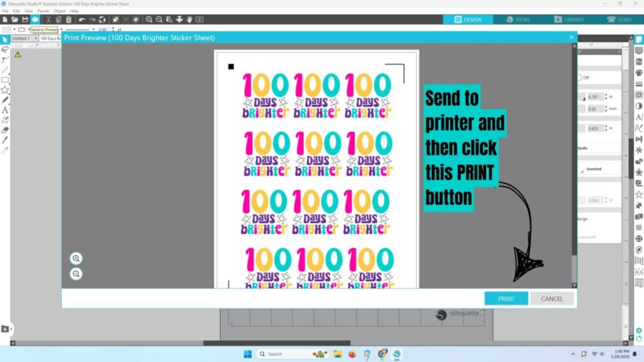
Task: Zoom out of the print preview
Action: pos(76,274)
